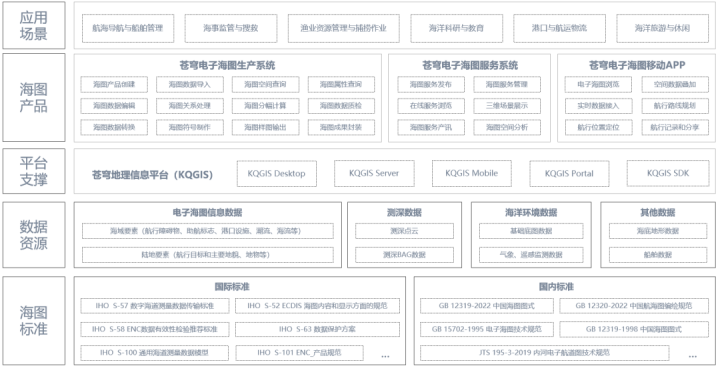Select the IHO S-101 ENC standard box
The image size is (720, 368).
[x=299, y=353]
